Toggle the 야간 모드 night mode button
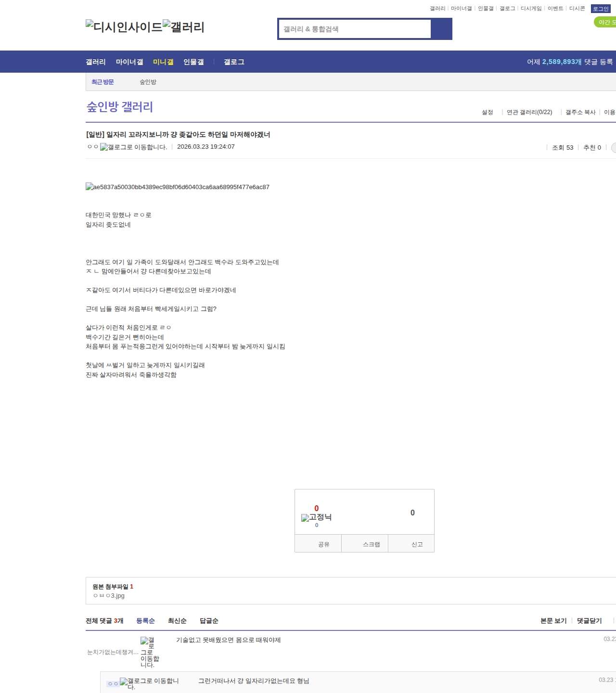616x693 pixels. pyautogui.click(x=605, y=22)
